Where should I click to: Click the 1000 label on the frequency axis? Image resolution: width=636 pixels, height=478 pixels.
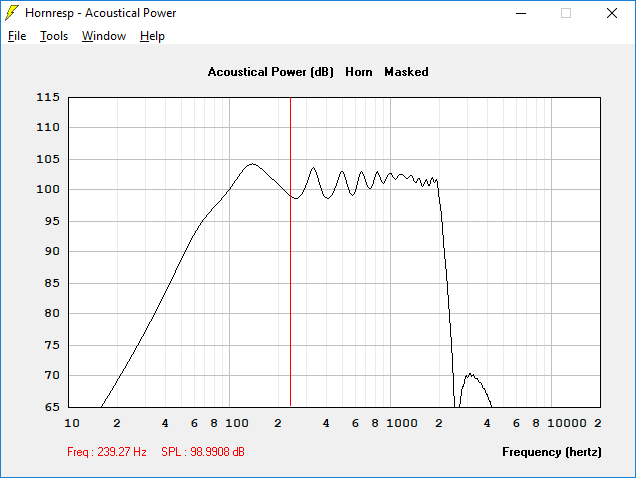pos(402,423)
